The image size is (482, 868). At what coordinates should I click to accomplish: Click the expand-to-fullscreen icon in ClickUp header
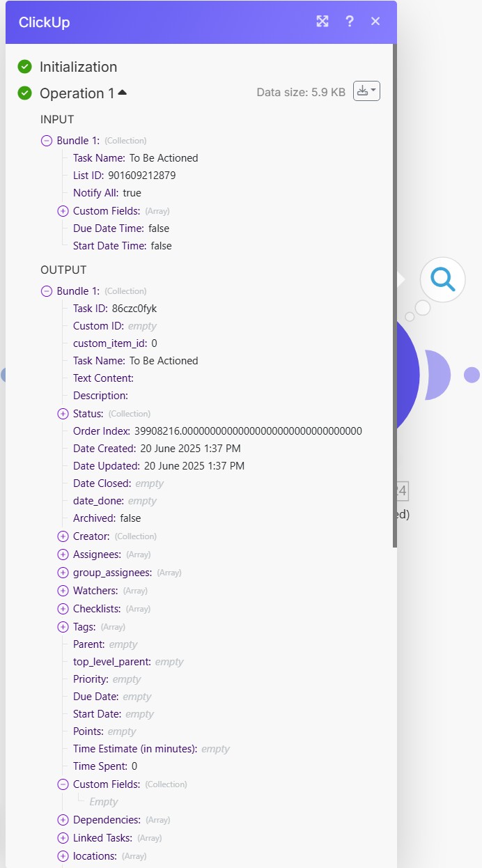(322, 21)
